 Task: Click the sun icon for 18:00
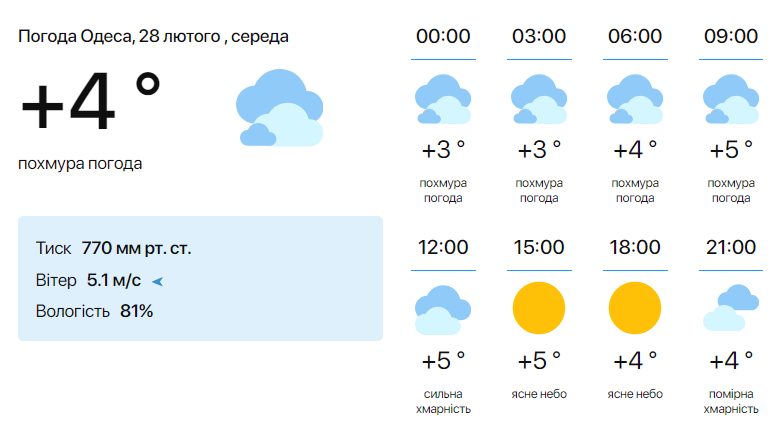[634, 308]
